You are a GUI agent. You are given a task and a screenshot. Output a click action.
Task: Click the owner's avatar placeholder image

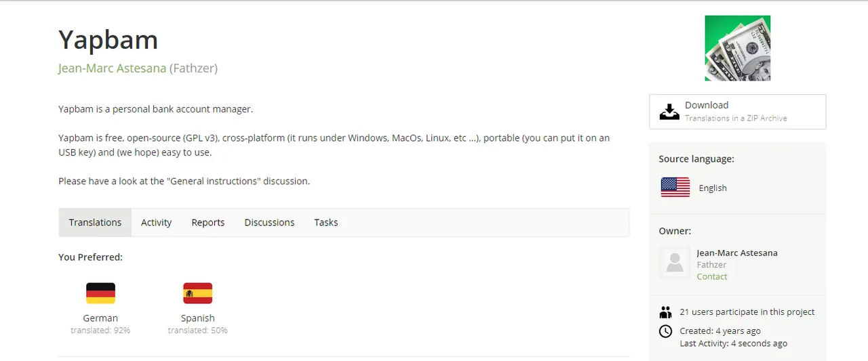(x=675, y=263)
